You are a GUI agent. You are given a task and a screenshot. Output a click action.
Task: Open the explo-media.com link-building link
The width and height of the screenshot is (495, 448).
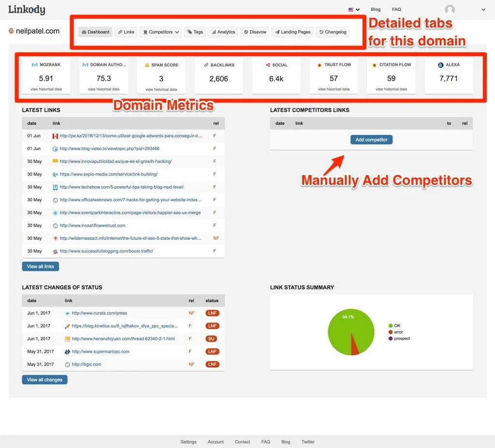[x=109, y=174]
